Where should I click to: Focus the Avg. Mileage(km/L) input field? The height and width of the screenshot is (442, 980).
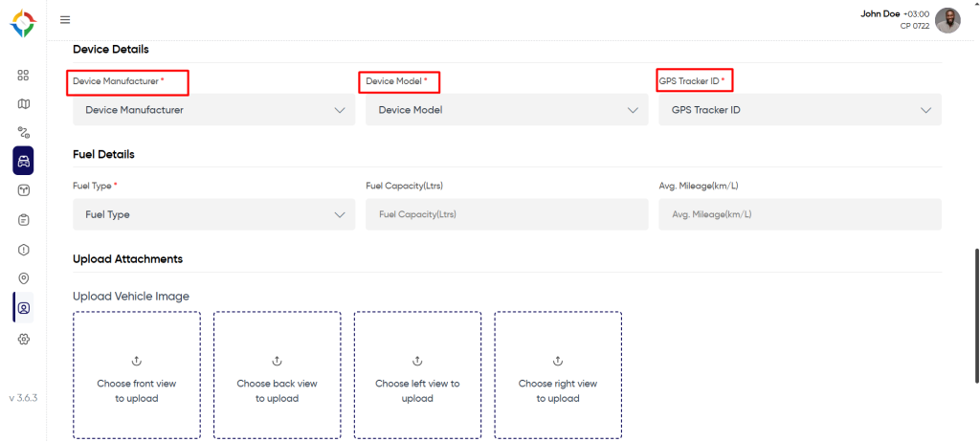[x=800, y=214]
